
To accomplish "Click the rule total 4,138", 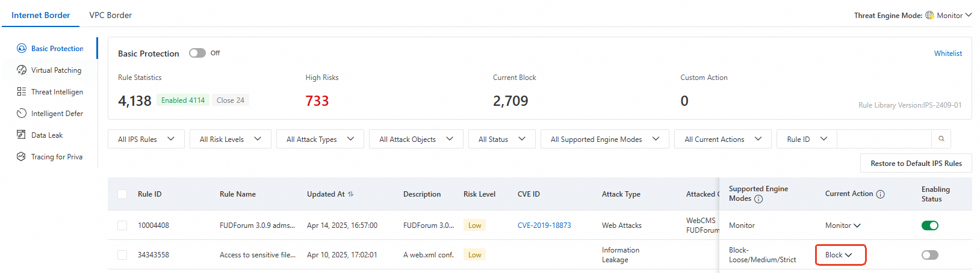I will point(135,101).
